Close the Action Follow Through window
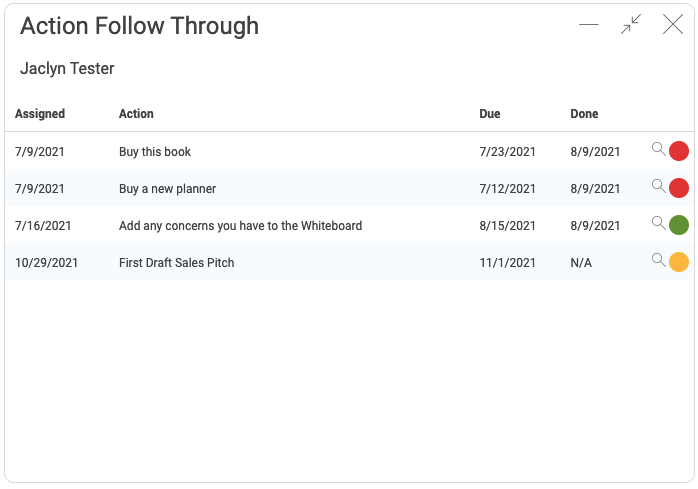This screenshot has height=489, width=698. point(673,24)
